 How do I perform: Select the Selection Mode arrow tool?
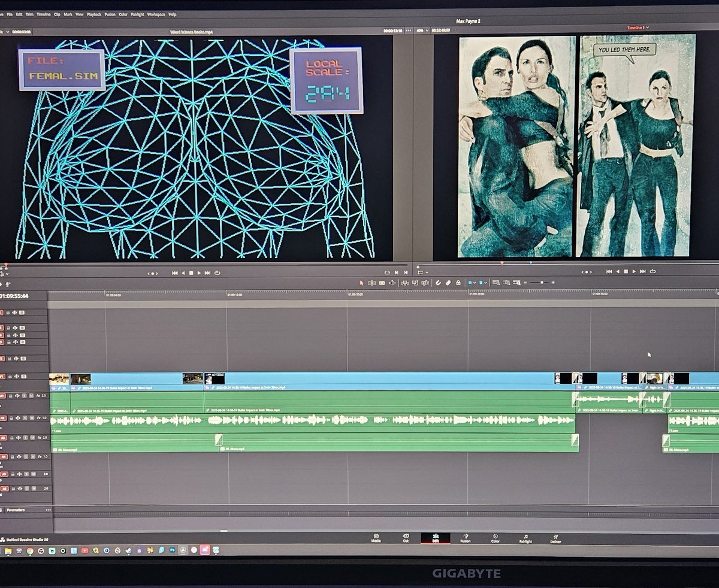click(x=361, y=282)
